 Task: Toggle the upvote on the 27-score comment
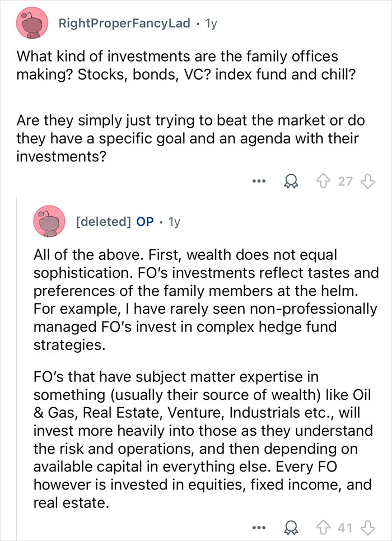[322, 180]
